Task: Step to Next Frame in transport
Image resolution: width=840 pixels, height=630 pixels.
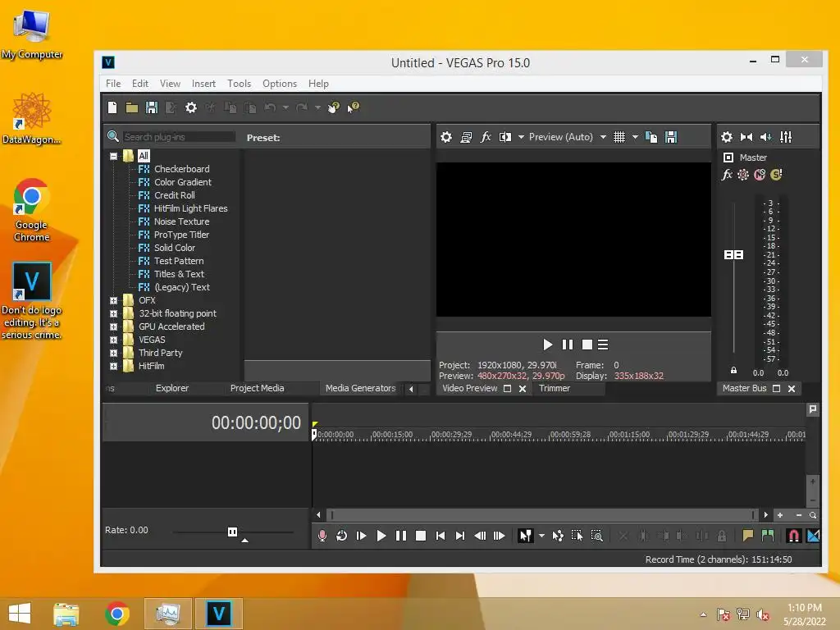Action: (500, 536)
